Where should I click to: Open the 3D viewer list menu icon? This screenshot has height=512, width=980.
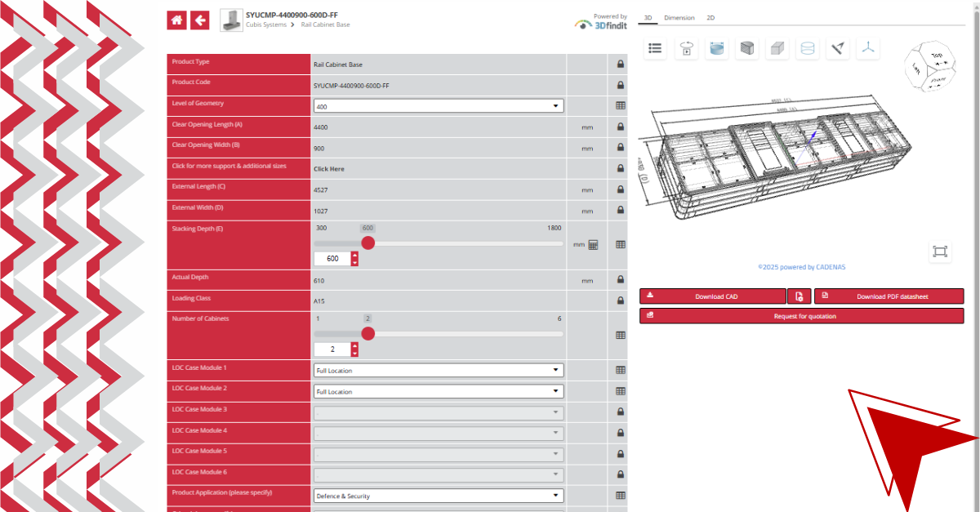pyautogui.click(x=655, y=49)
